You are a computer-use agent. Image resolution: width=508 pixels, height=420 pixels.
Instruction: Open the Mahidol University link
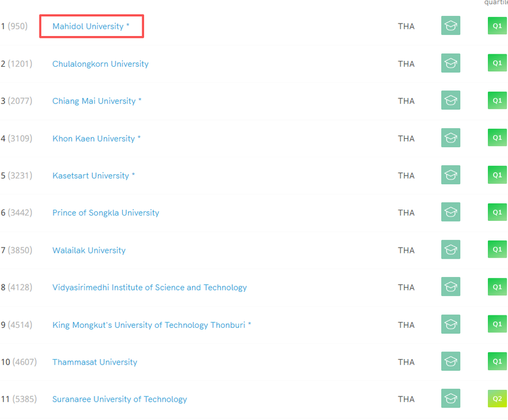click(88, 27)
